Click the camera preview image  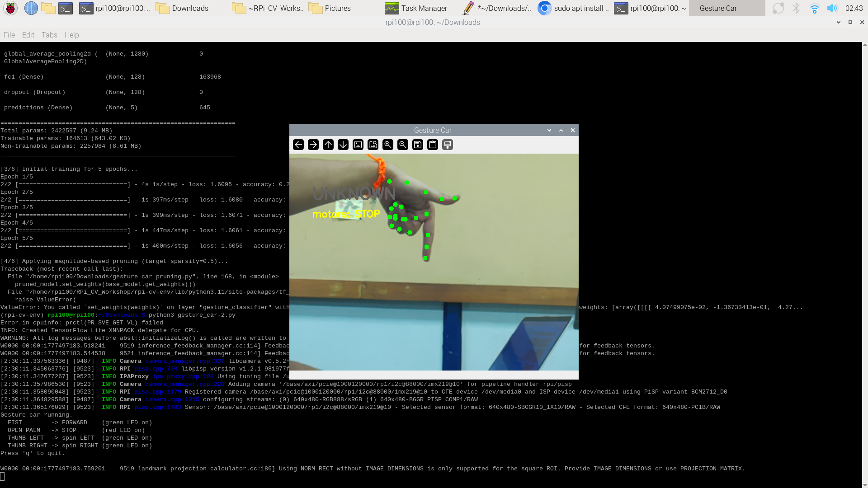pos(434,262)
